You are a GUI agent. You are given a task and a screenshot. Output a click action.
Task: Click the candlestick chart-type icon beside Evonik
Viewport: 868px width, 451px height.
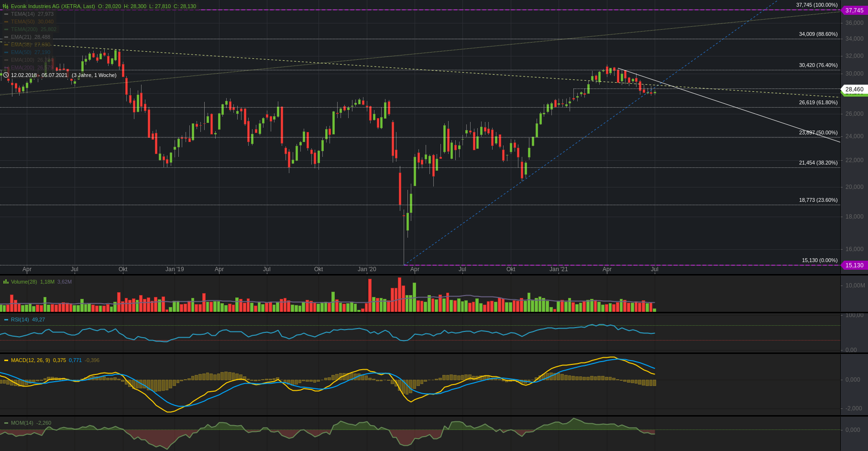6,7
